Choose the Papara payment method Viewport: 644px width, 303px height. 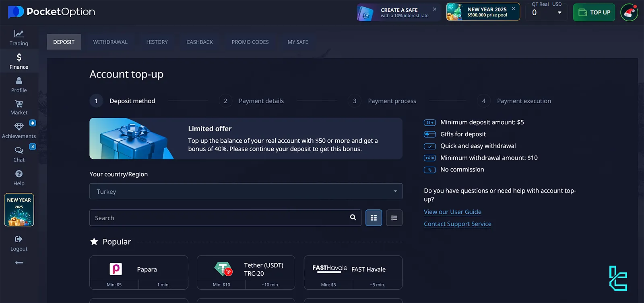click(139, 272)
